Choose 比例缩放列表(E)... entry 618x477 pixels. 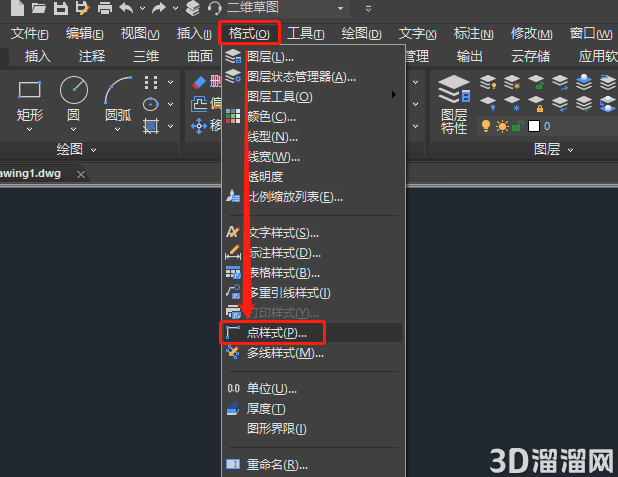(313, 196)
